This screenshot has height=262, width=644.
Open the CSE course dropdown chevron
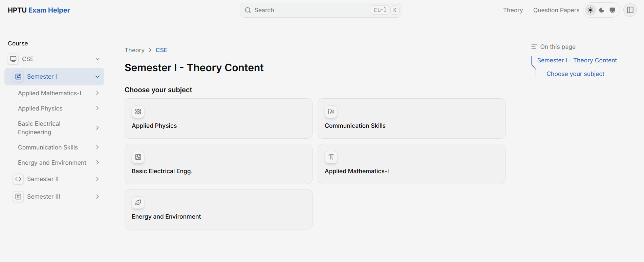[x=98, y=59]
